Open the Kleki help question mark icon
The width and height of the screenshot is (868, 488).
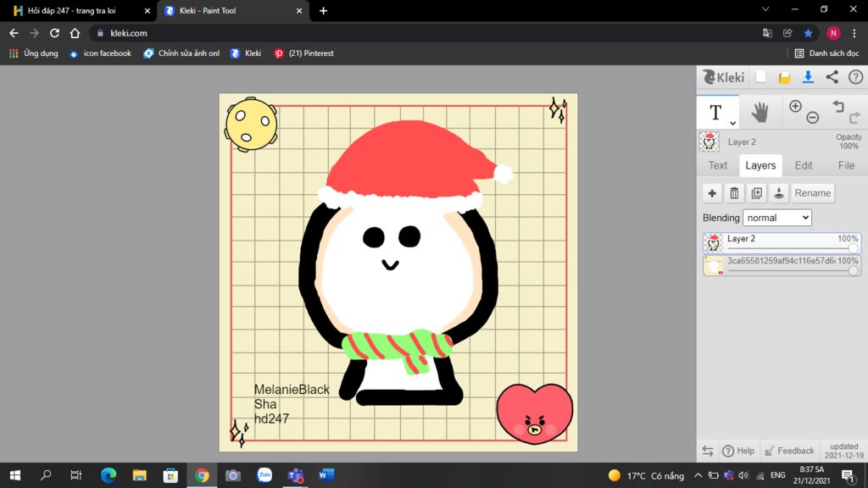coord(856,77)
